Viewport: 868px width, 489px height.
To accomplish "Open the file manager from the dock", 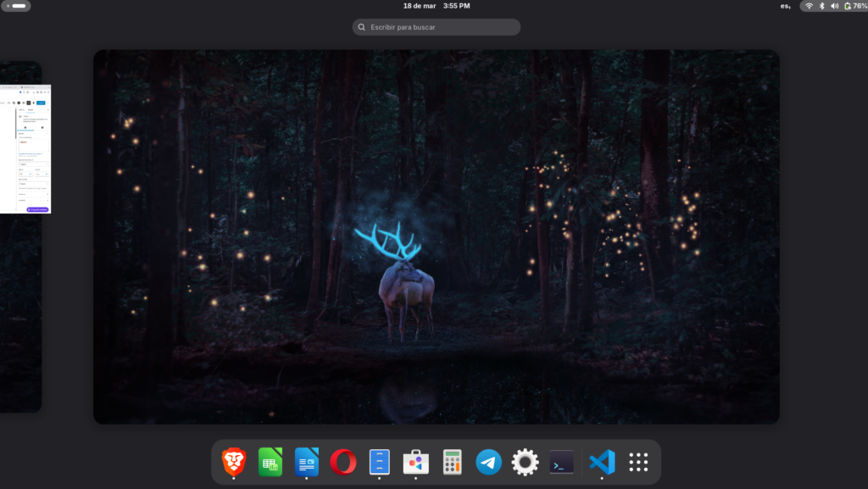I will [379, 463].
